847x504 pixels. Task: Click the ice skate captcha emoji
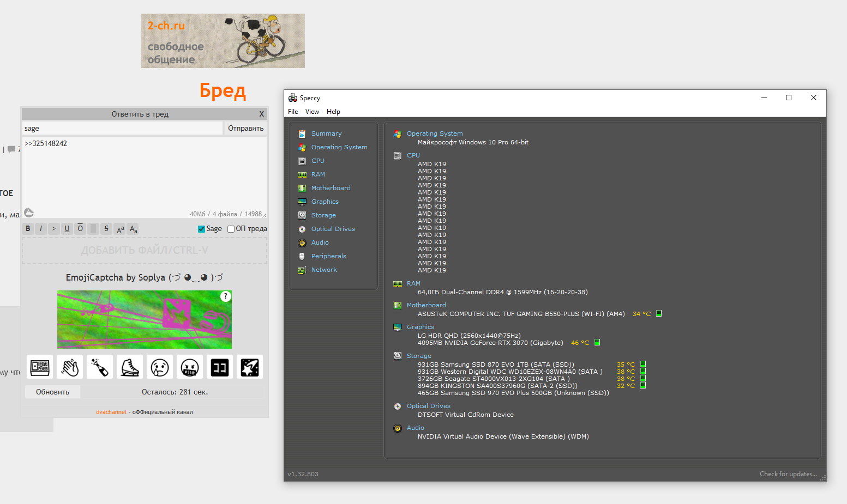coord(130,367)
